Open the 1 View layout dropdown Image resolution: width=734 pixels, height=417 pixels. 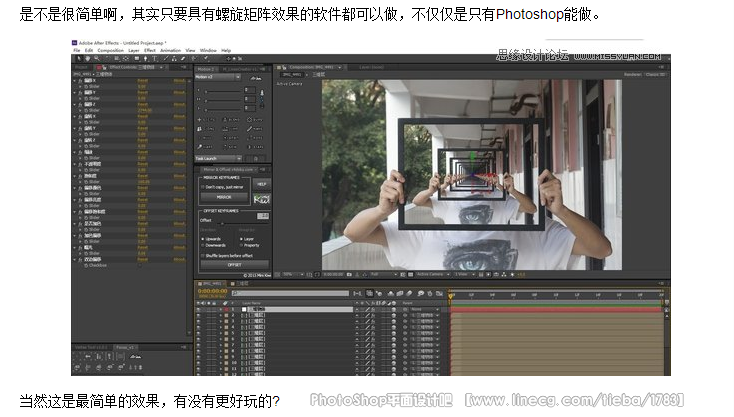coord(465,274)
